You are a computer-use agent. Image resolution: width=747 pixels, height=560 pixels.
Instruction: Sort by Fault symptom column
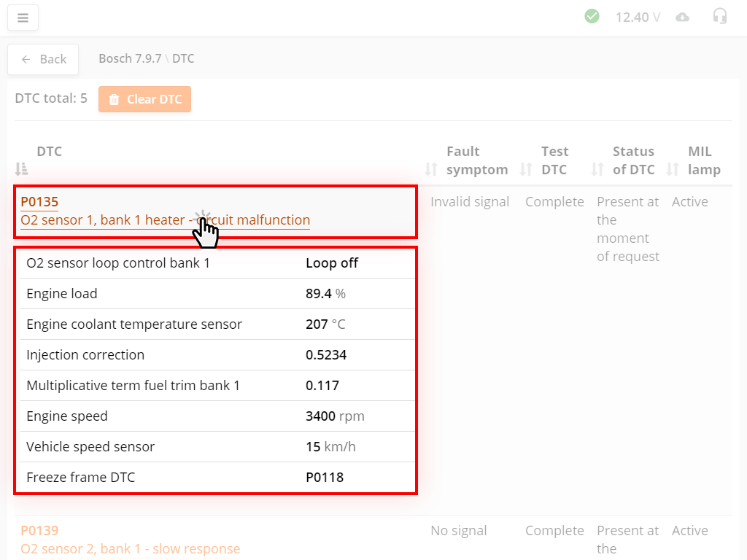(431, 169)
